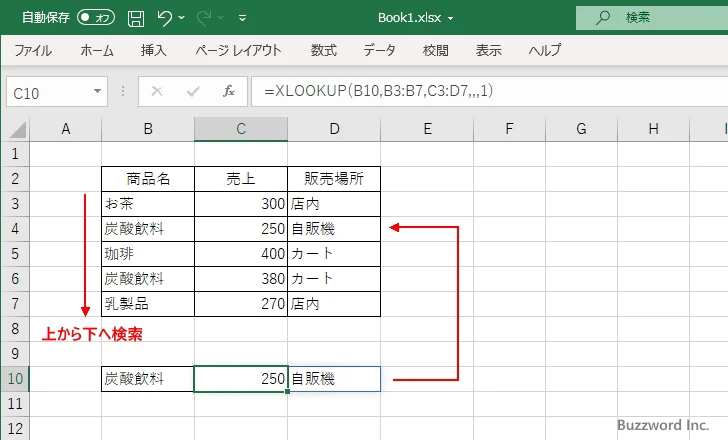Click header cell 商品名

pos(148,179)
